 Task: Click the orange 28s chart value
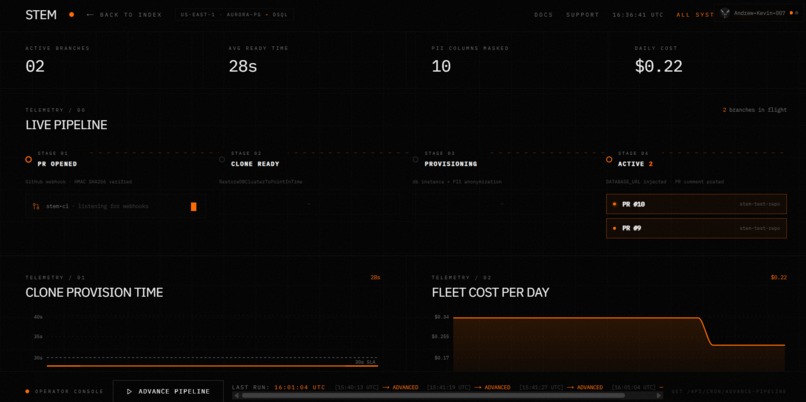[x=375, y=278]
